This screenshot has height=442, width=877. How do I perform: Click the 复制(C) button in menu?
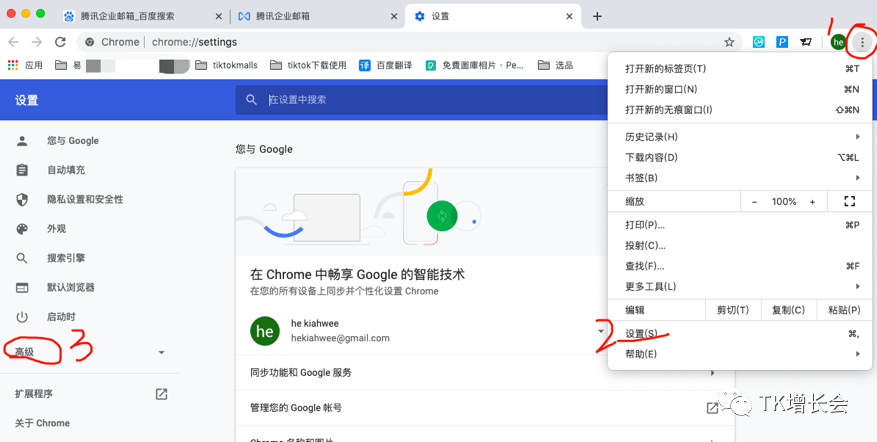788,310
